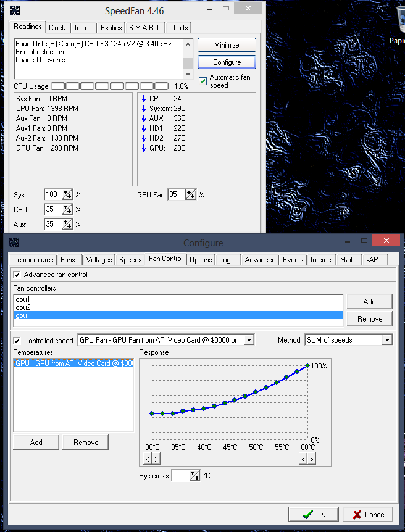Click the Hysteresis value field
The width and height of the screenshot is (405, 532).
[181, 476]
